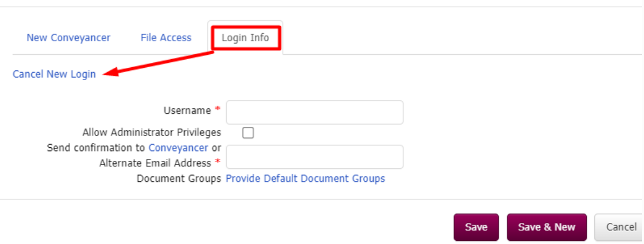
Task: Open the File Access tab
Action: [x=166, y=38]
